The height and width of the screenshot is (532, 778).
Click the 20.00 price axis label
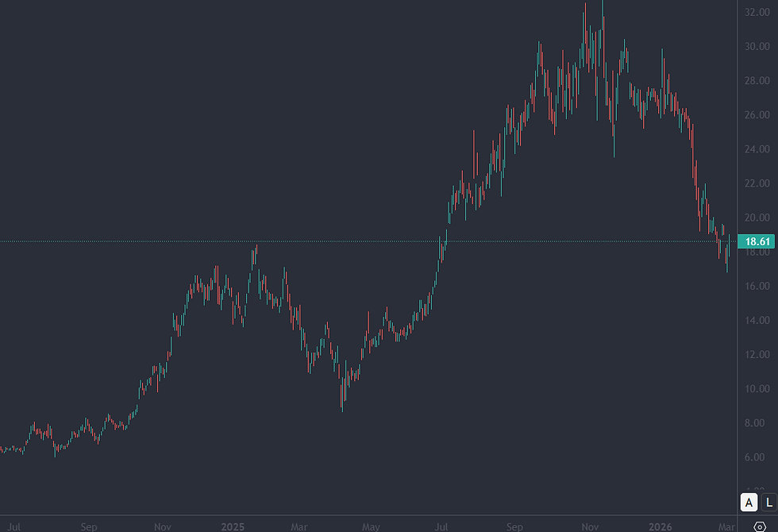click(x=757, y=218)
